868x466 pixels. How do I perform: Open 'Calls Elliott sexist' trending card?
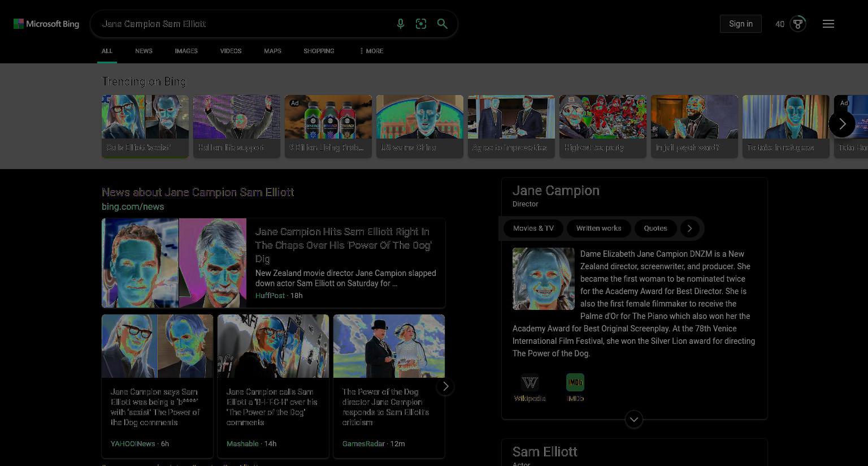pyautogui.click(x=145, y=126)
